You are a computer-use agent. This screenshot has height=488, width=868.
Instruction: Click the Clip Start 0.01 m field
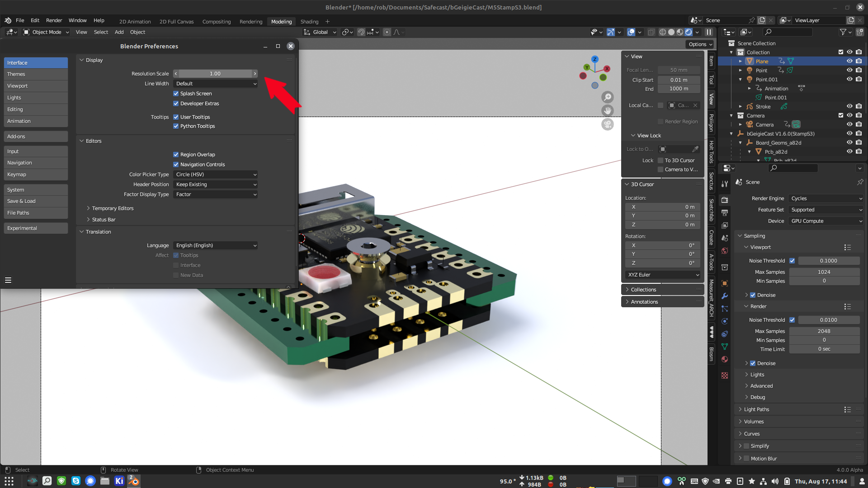click(x=679, y=80)
